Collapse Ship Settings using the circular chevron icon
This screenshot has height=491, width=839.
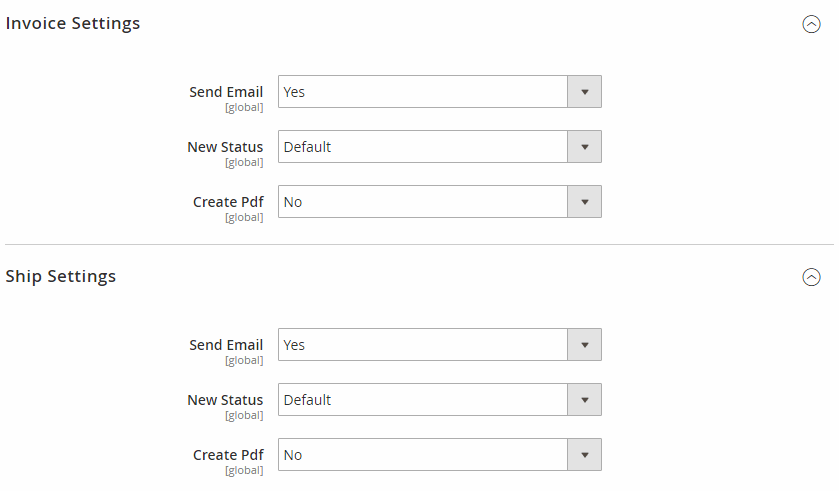pos(811,277)
